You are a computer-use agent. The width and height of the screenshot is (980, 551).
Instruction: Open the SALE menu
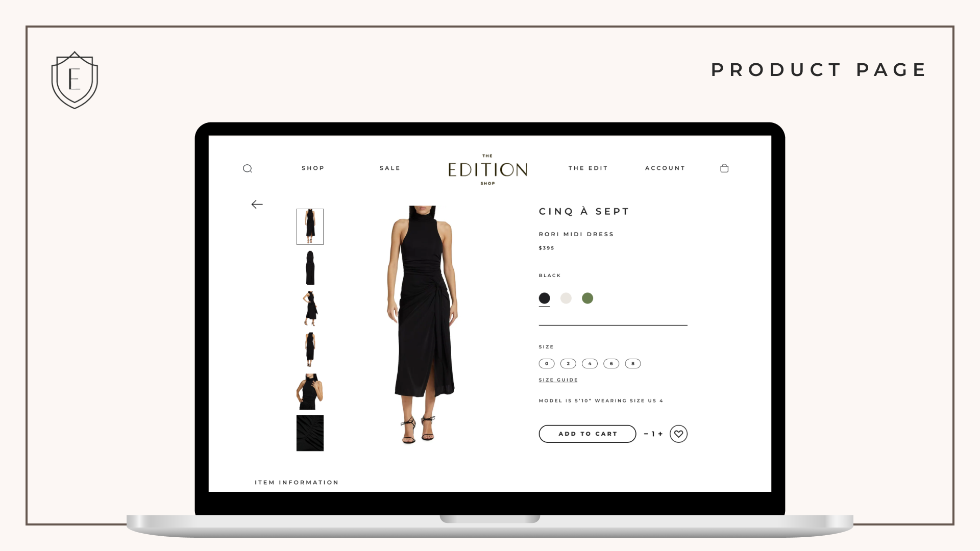390,168
